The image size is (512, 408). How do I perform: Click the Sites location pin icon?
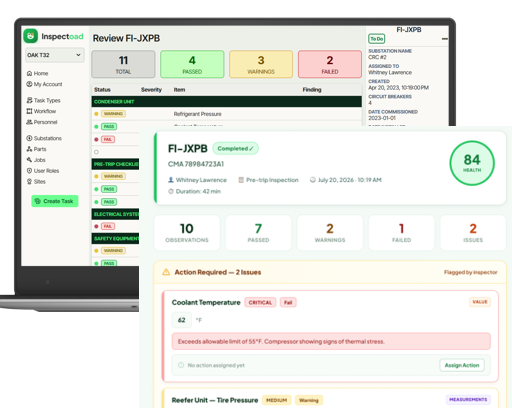click(x=29, y=181)
